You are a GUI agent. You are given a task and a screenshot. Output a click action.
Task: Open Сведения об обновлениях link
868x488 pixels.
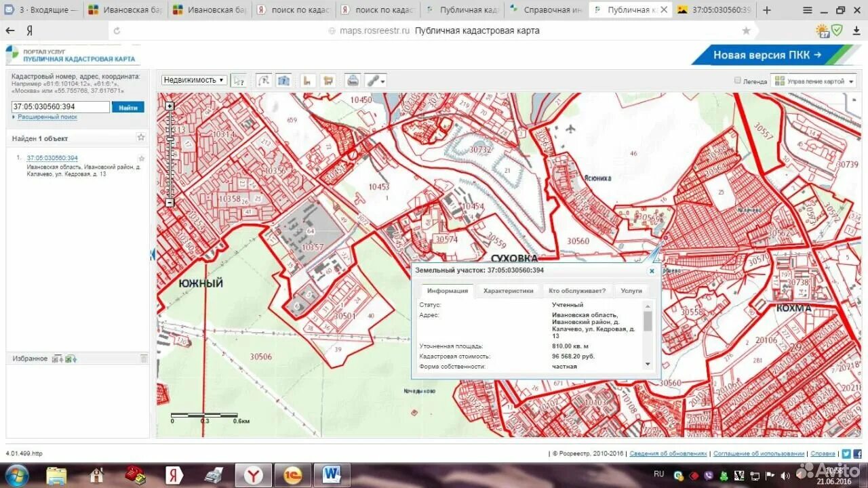(668, 453)
